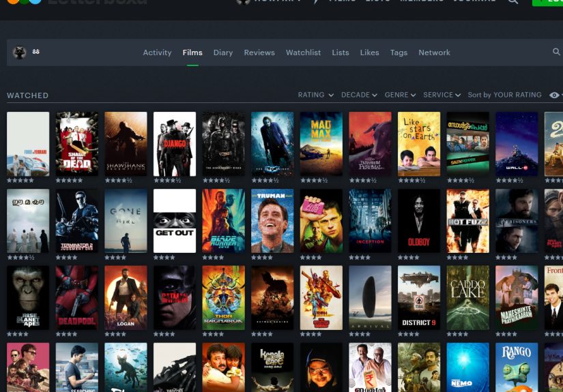Open the Salt N' Pepper poster
The height and width of the screenshot is (392, 563).
(467, 144)
